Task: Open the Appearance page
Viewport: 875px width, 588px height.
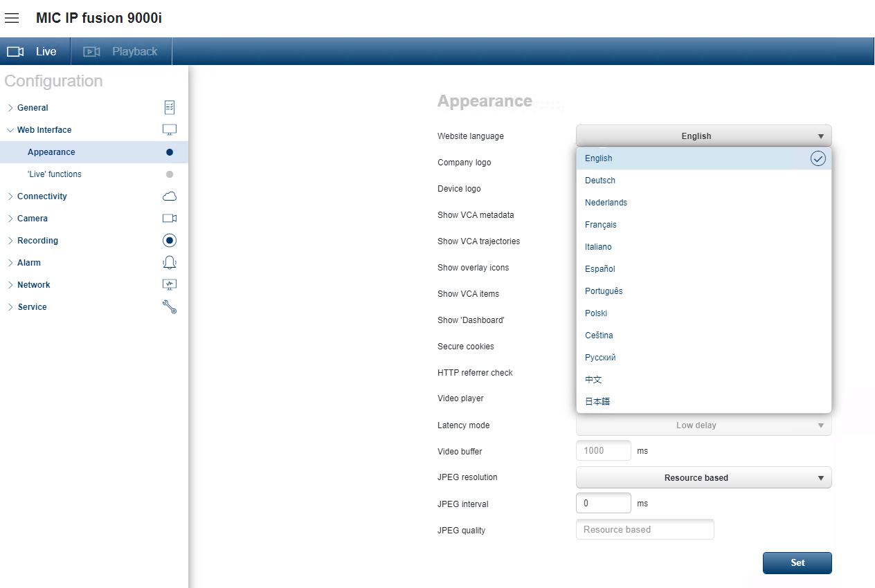Action: 94,152
